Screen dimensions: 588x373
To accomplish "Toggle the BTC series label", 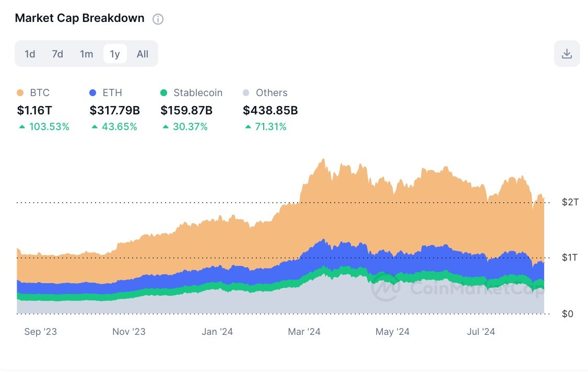I will [40, 92].
